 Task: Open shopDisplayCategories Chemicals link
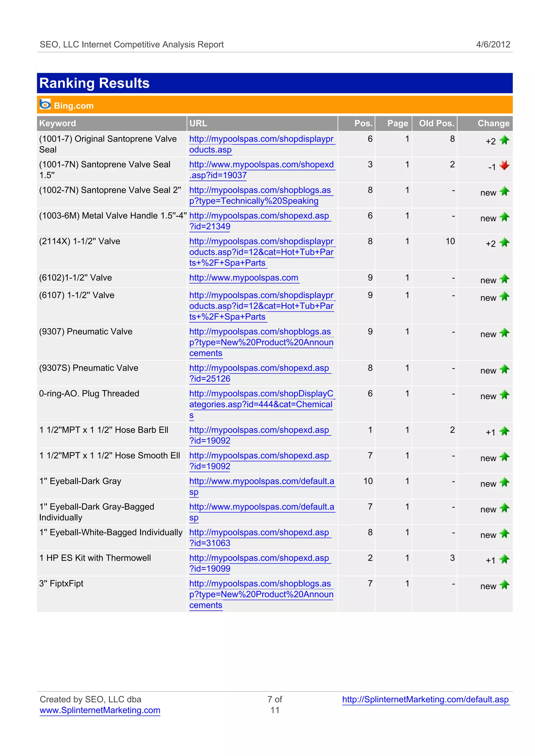262,404
